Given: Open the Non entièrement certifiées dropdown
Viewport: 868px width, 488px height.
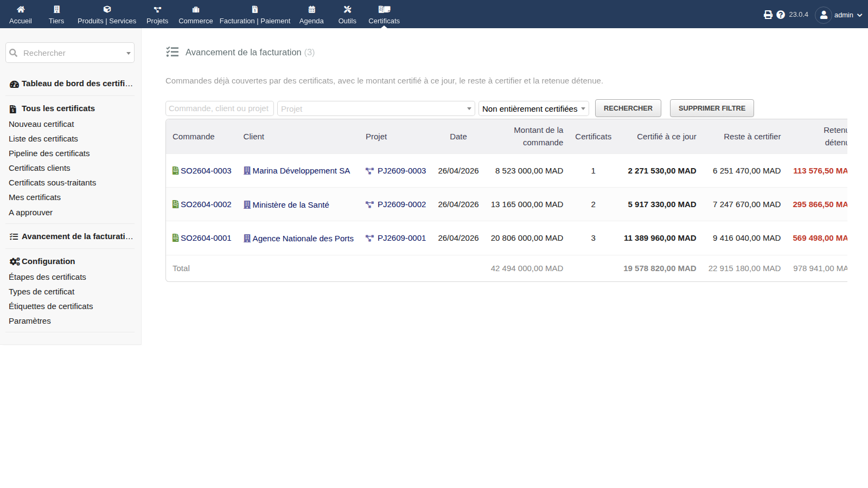Looking at the screenshot, I should click(x=534, y=108).
